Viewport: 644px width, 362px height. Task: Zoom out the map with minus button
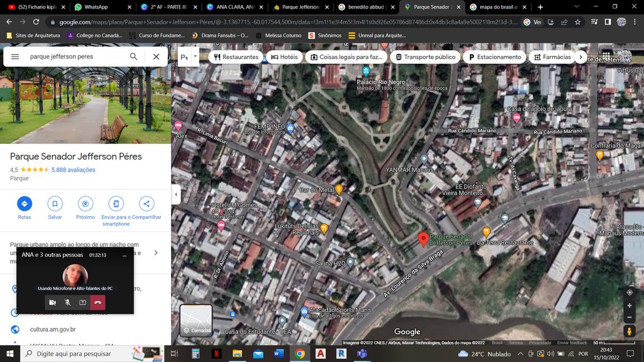pyautogui.click(x=629, y=317)
